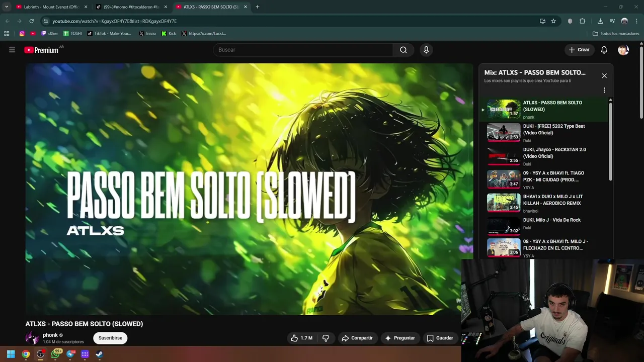
Task: Bookmark this page with star icon
Action: [553, 21]
